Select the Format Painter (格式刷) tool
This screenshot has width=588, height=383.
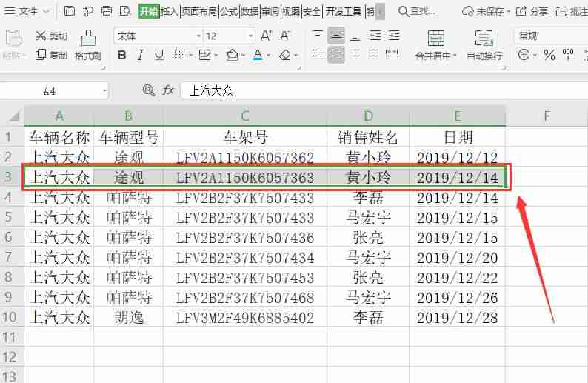pos(88,45)
